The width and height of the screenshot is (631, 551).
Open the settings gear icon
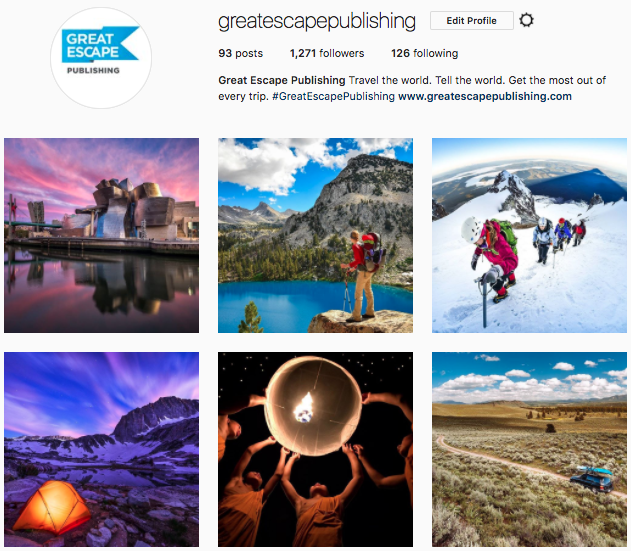526,20
